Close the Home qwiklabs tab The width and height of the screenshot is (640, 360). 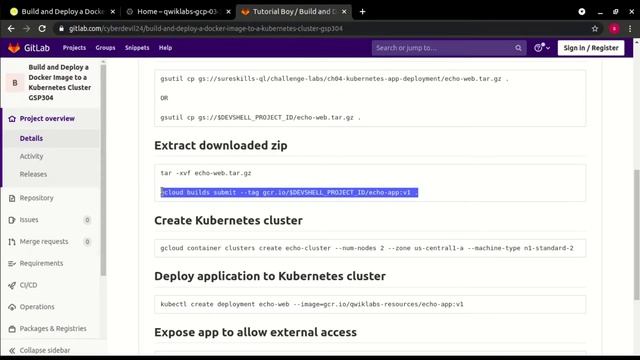pyautogui.click(x=228, y=11)
